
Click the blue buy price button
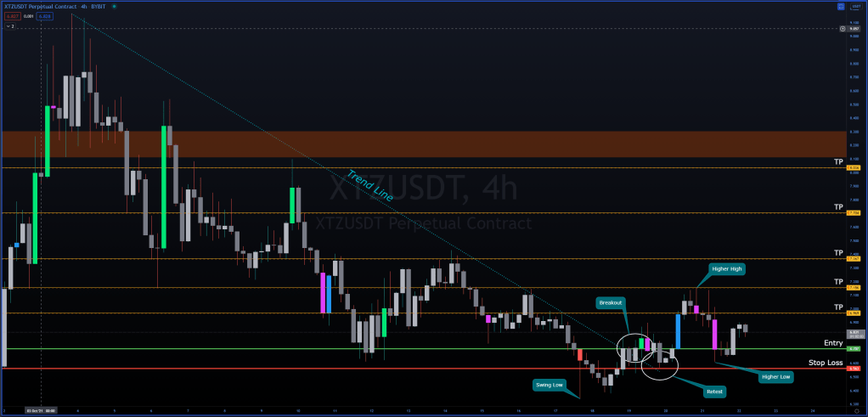click(44, 16)
